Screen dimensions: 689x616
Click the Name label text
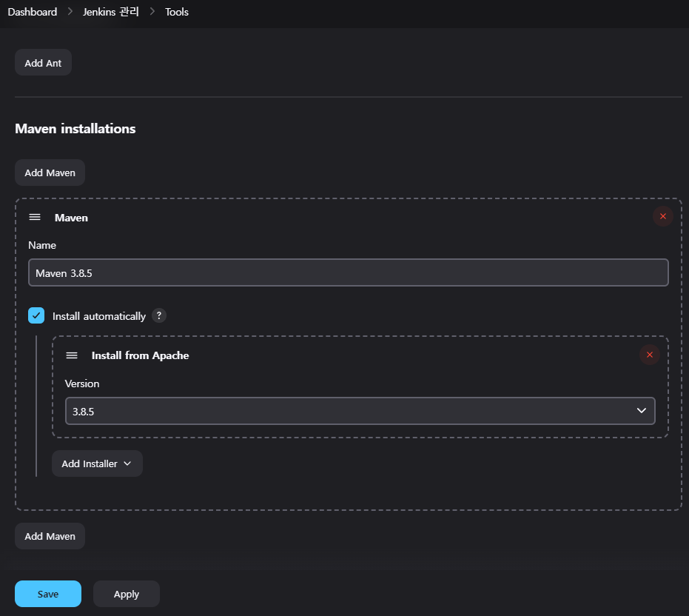[42, 245]
